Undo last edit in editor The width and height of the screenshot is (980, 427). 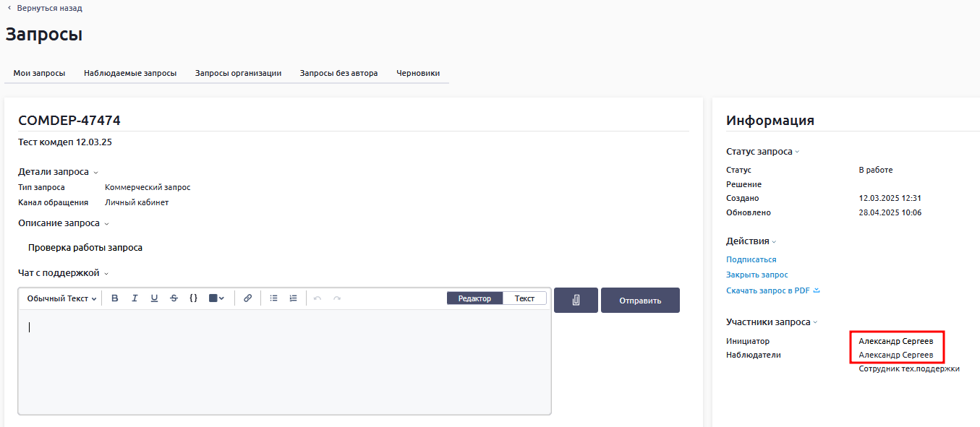click(x=318, y=298)
